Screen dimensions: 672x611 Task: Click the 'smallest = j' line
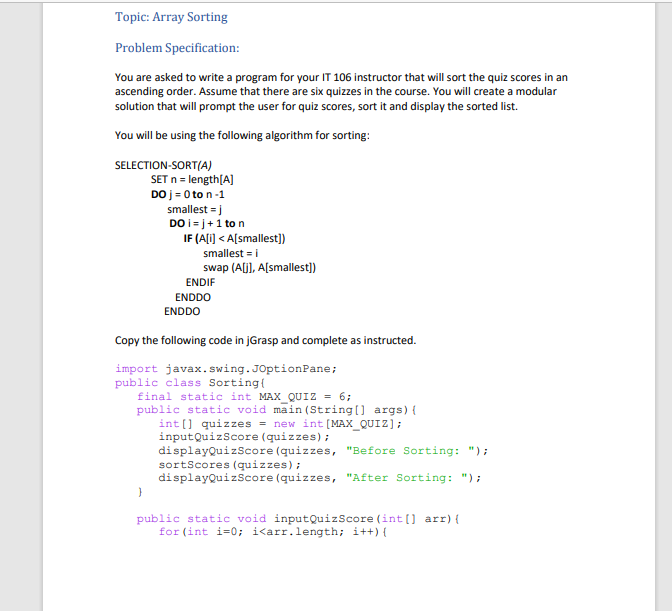195,210
